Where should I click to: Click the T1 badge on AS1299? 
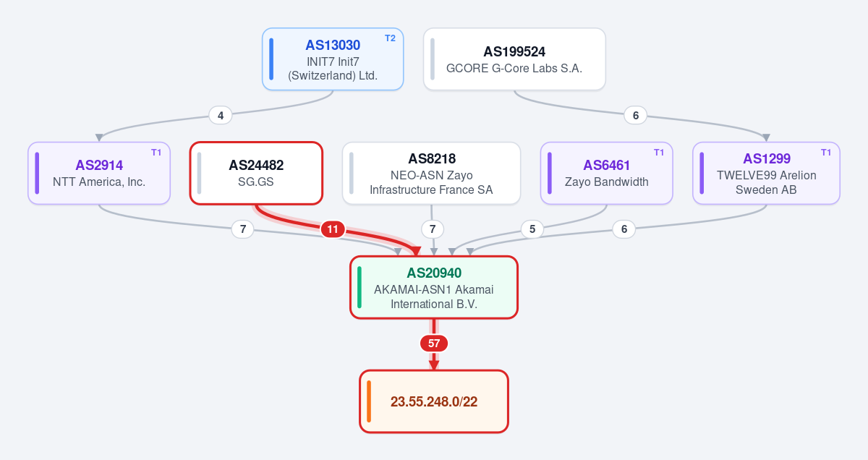pos(826,153)
